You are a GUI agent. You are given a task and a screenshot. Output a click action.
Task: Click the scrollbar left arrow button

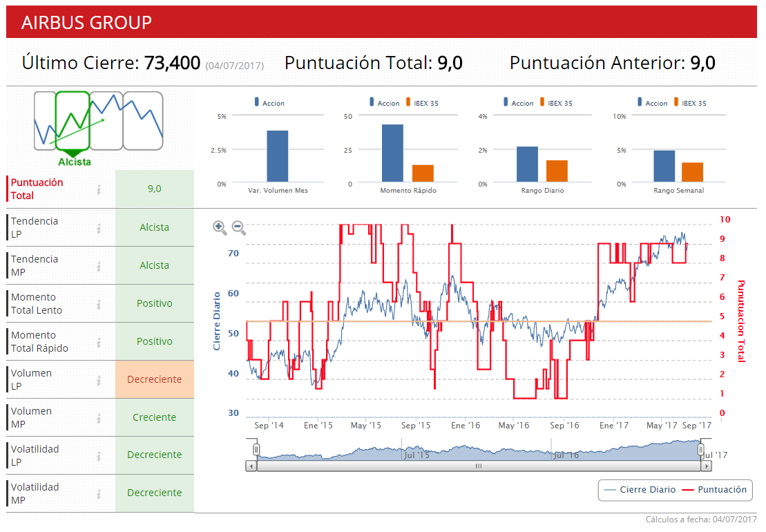click(x=251, y=466)
